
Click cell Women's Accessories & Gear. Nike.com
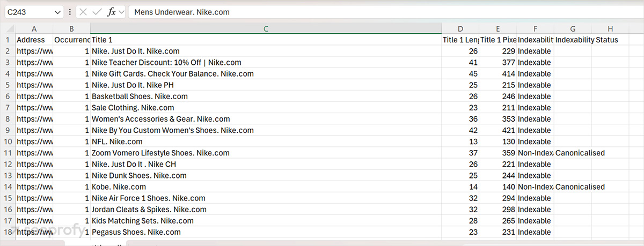(x=266, y=119)
